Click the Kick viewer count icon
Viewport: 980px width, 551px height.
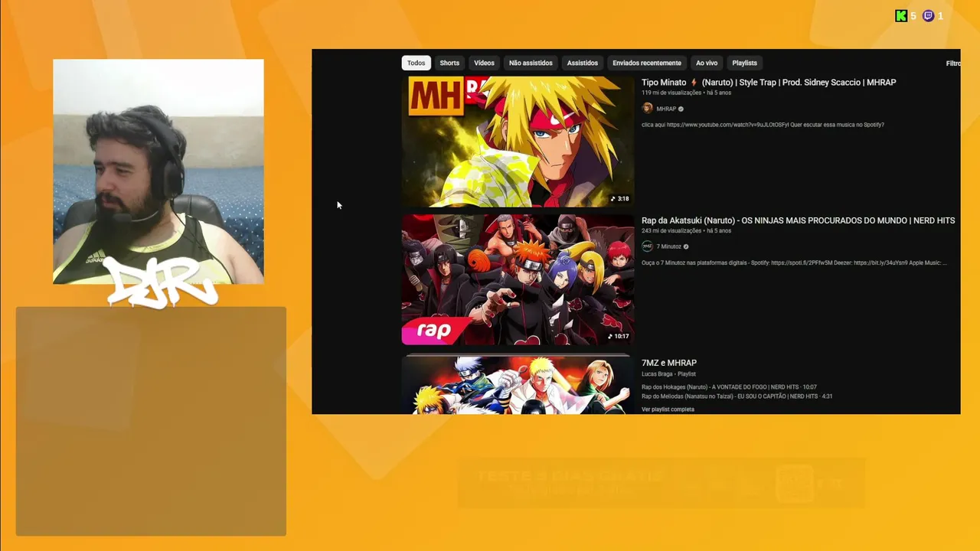[901, 15]
